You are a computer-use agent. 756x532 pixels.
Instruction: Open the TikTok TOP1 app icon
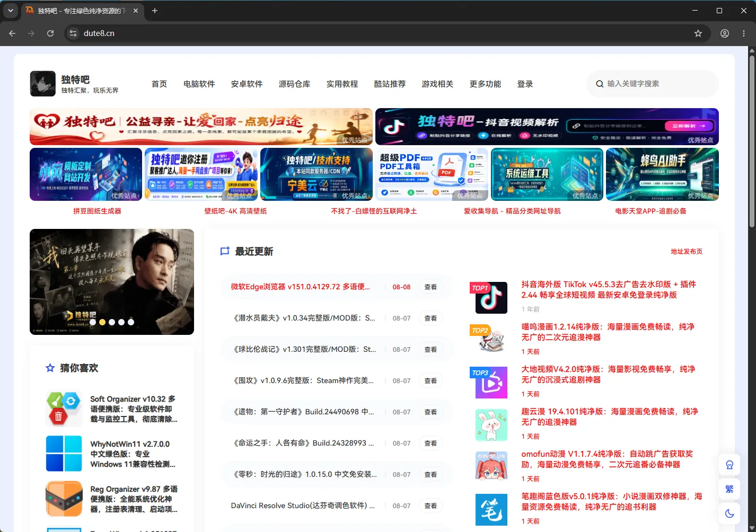click(x=491, y=298)
